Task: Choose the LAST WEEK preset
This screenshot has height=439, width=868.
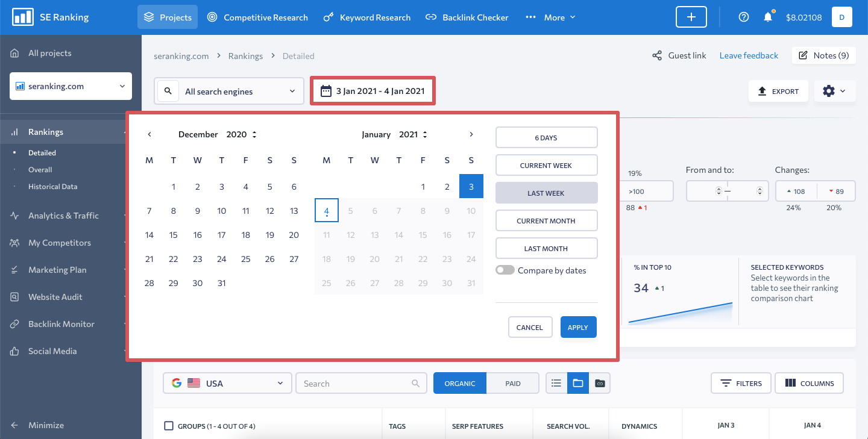Action: click(546, 193)
